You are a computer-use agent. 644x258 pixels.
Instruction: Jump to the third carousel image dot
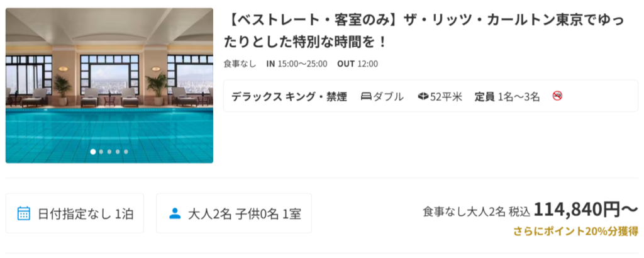tap(109, 152)
